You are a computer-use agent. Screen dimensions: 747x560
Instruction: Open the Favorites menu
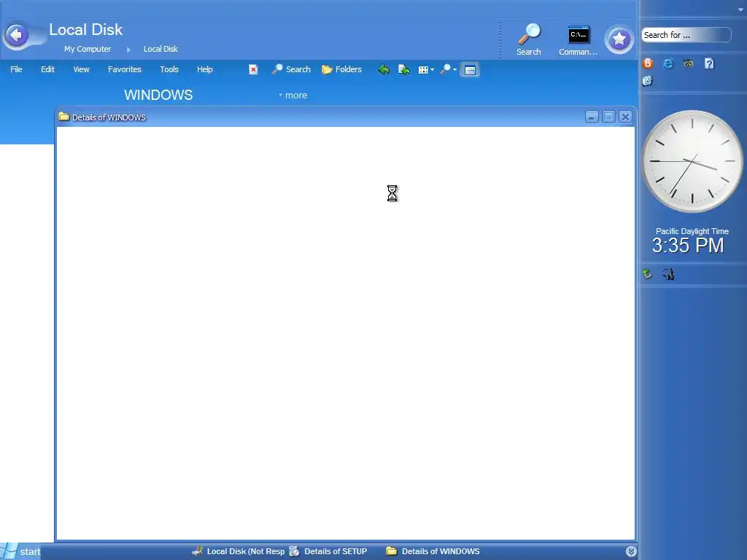[124, 69]
